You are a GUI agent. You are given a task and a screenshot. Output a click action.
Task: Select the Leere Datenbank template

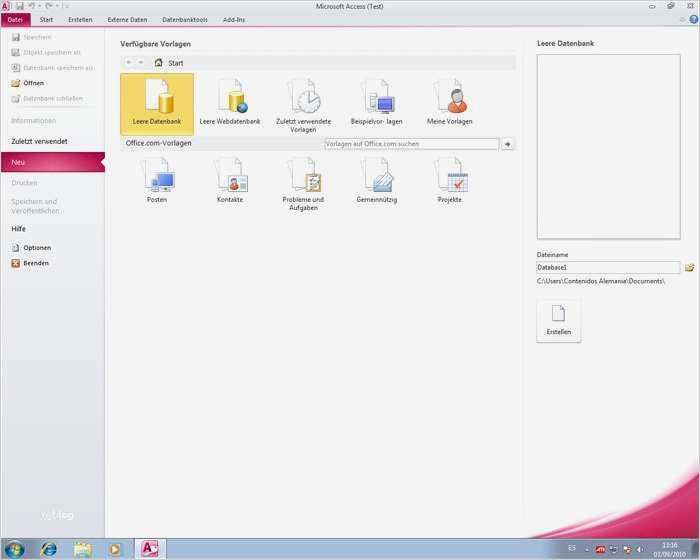pos(157,104)
